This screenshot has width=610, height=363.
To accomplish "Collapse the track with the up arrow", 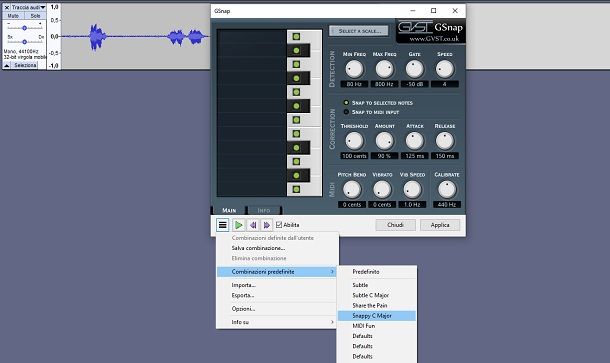I will (7, 65).
